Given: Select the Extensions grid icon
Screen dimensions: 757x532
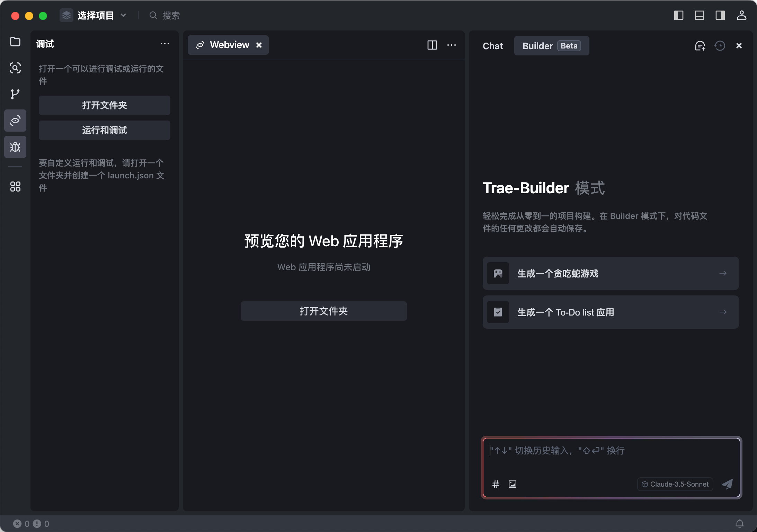Looking at the screenshot, I should point(15,187).
